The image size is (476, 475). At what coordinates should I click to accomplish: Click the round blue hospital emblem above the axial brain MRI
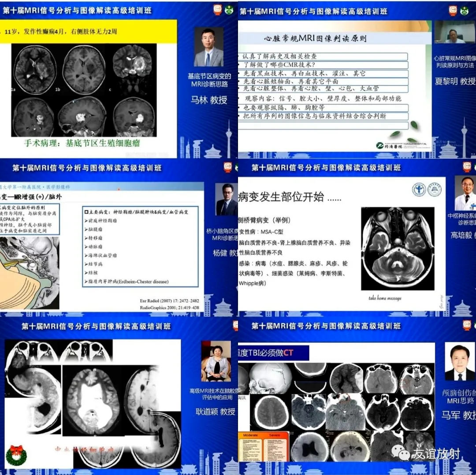pyautogui.click(x=419, y=189)
